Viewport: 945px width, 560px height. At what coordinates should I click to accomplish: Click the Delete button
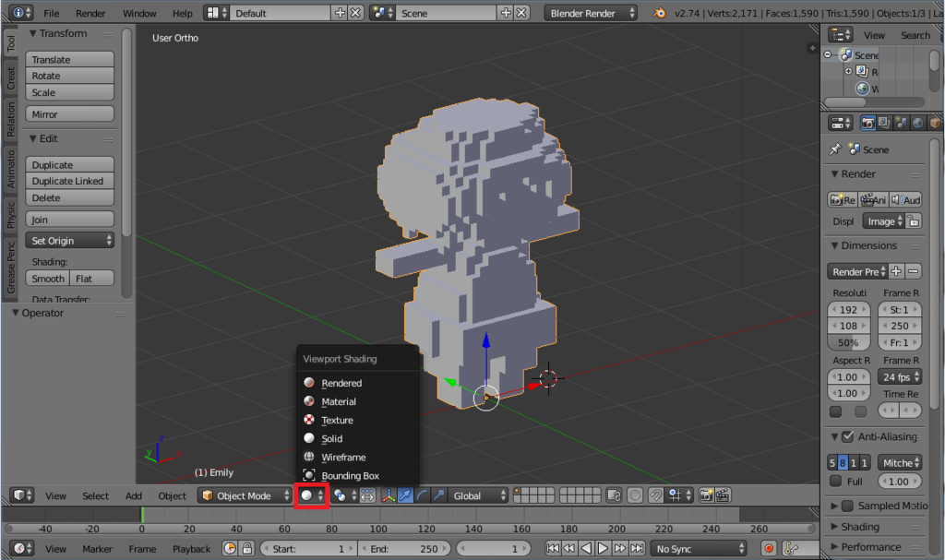(70, 197)
